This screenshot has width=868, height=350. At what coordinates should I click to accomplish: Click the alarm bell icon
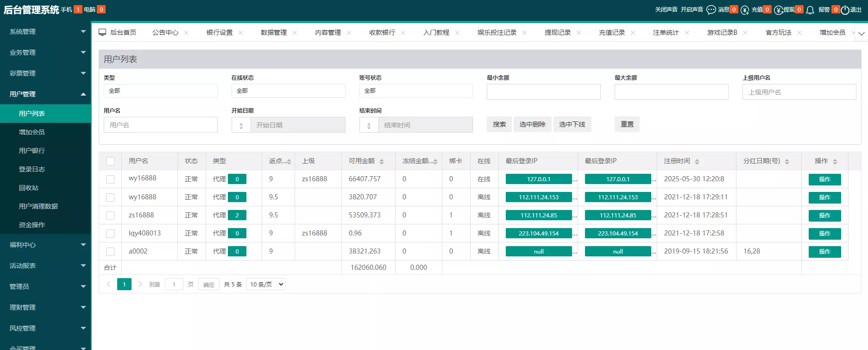tap(810, 10)
